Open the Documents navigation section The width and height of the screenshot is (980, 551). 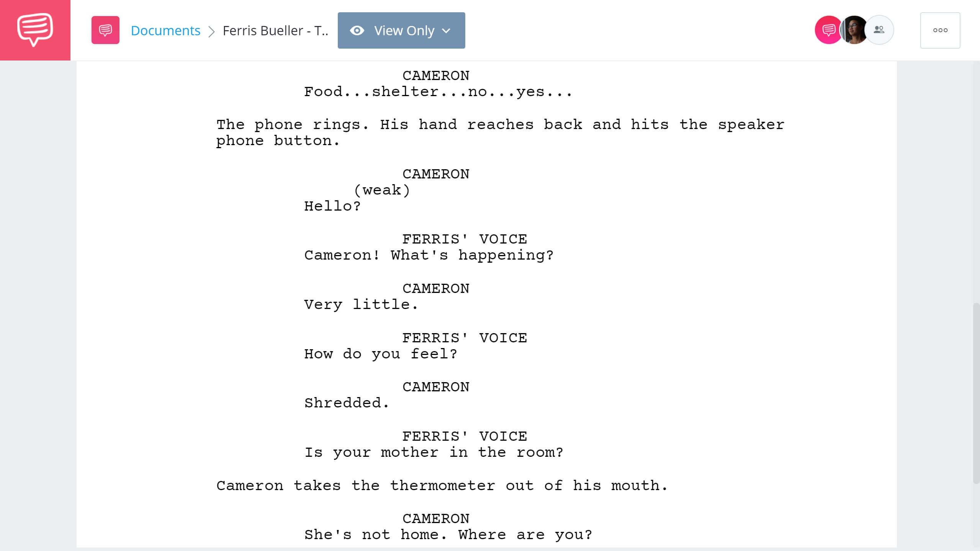point(165,29)
